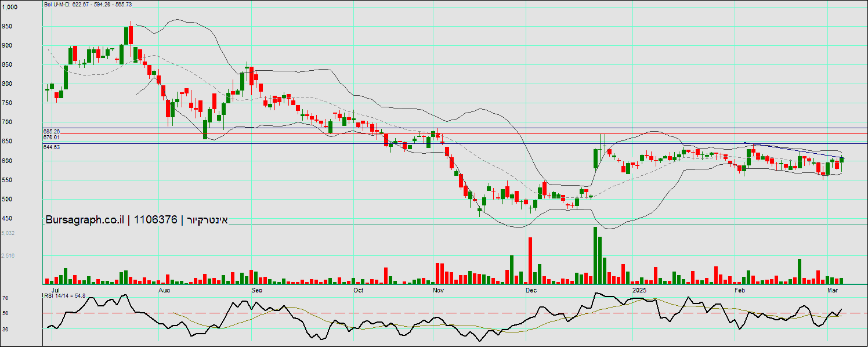Click the RSI 30 level label

point(5,329)
